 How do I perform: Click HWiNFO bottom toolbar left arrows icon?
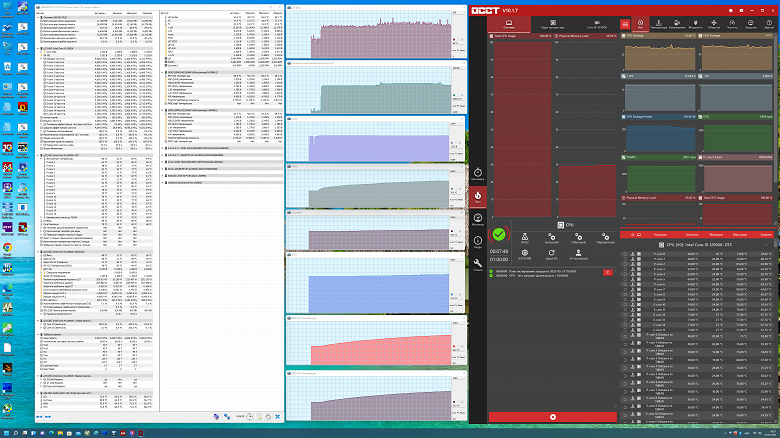(x=39, y=417)
